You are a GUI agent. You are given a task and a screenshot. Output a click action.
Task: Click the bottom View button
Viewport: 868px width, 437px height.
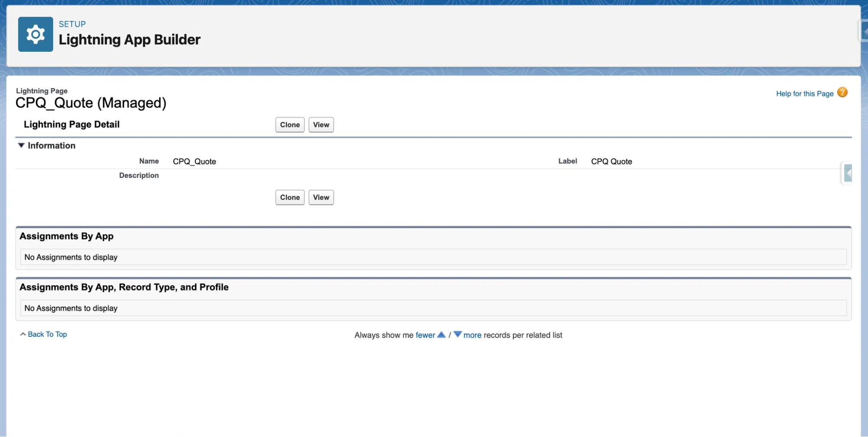pyautogui.click(x=321, y=197)
